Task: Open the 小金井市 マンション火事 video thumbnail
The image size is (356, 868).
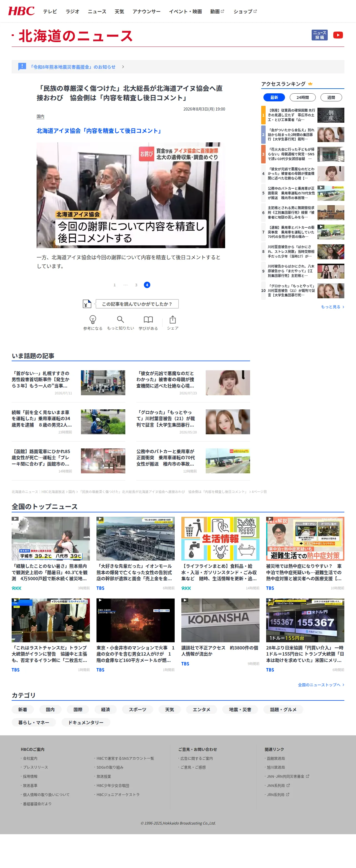Action: [x=135, y=620]
